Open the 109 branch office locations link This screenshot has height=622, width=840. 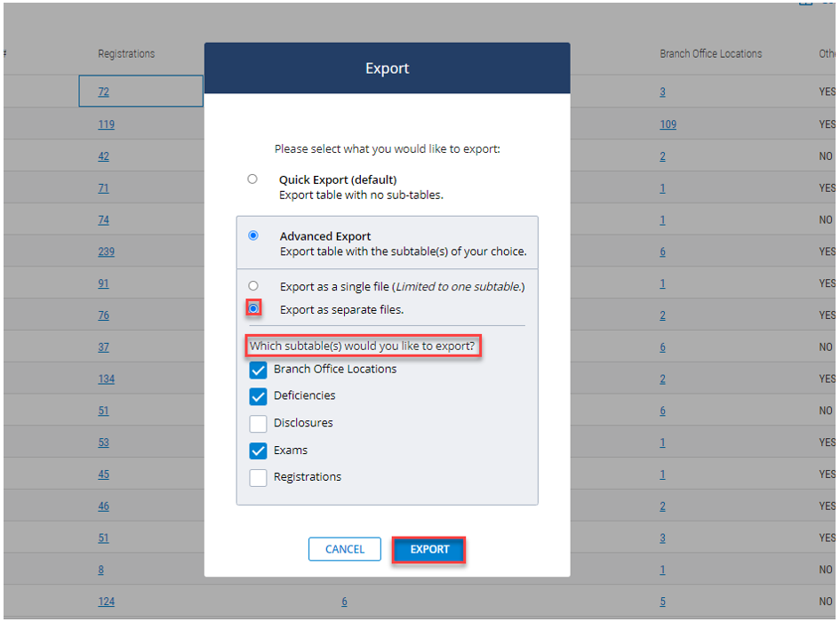coord(668,124)
